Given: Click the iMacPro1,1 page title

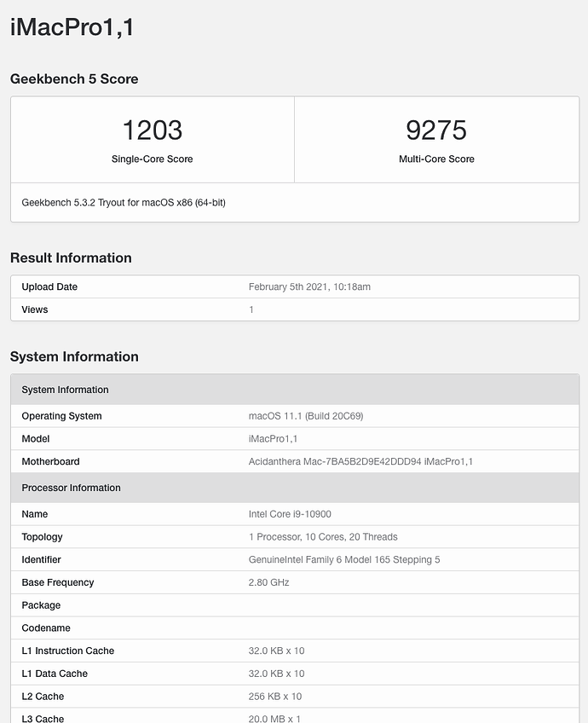Looking at the screenshot, I should [x=72, y=26].
